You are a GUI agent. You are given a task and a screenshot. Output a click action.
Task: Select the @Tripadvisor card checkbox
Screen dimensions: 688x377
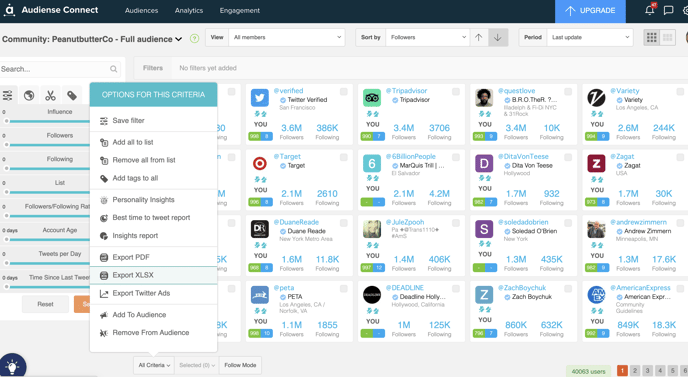point(456,92)
